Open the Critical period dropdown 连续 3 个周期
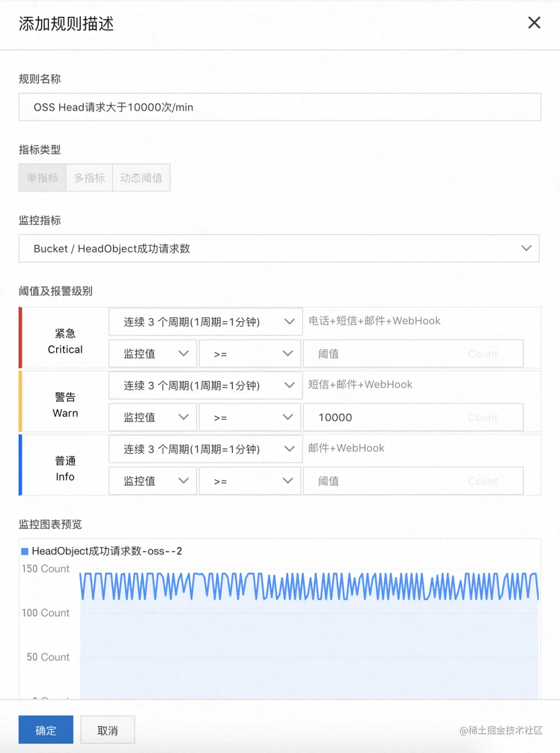The image size is (560, 753). 205,322
